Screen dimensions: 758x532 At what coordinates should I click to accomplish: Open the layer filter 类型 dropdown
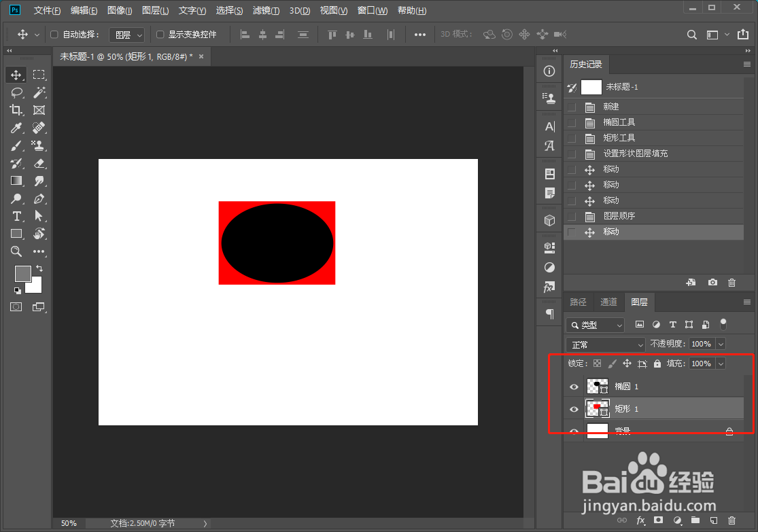pos(596,325)
